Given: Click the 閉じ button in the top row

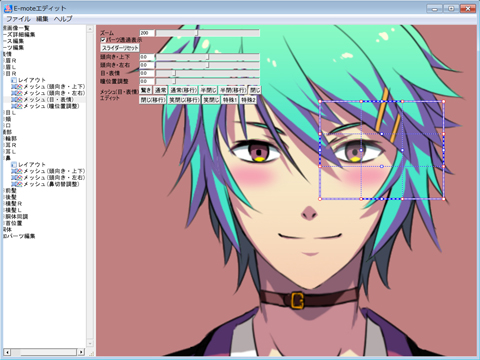Looking at the screenshot, I should (x=255, y=90).
